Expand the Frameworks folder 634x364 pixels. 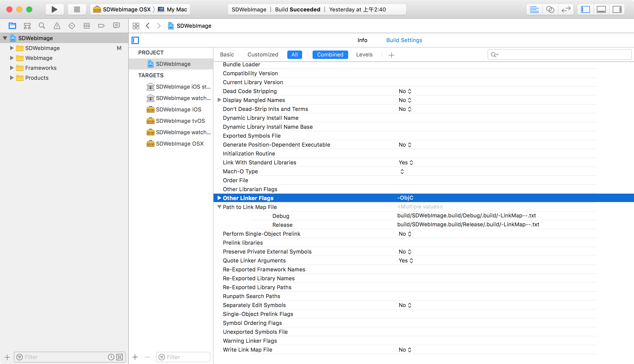(x=11, y=68)
